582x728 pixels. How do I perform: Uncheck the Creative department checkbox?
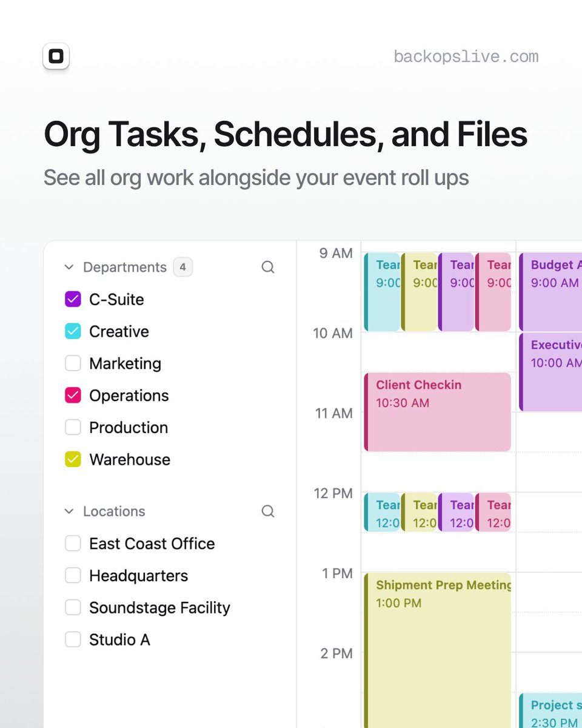tap(73, 331)
